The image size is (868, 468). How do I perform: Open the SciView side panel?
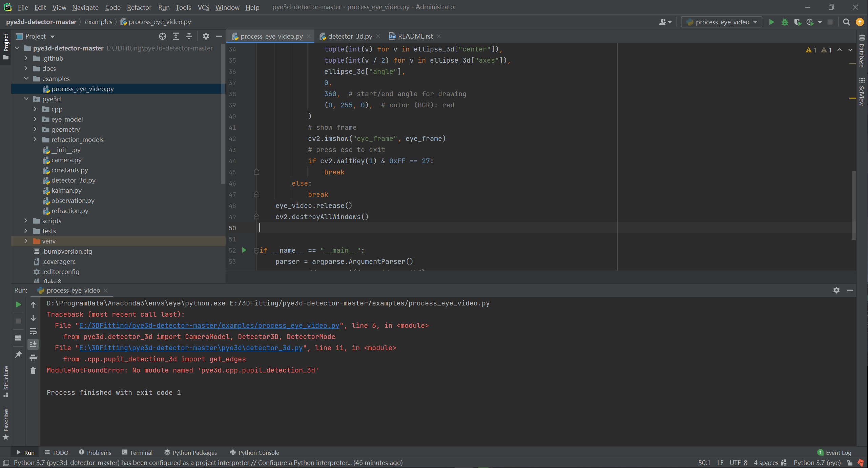click(862, 92)
